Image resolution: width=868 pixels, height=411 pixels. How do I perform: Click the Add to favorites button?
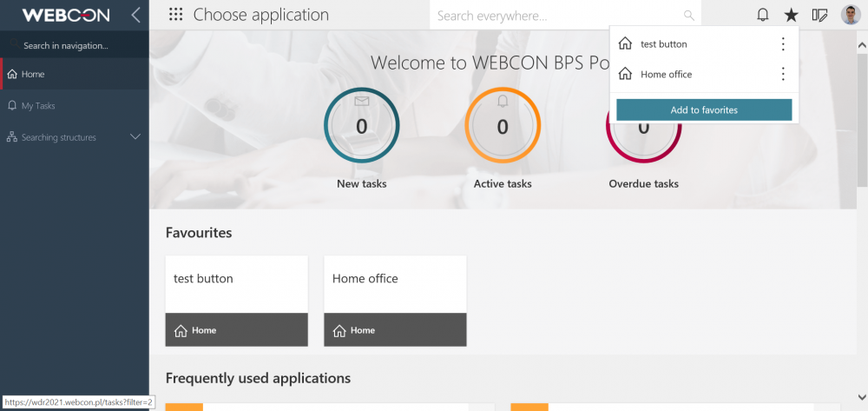coord(704,109)
